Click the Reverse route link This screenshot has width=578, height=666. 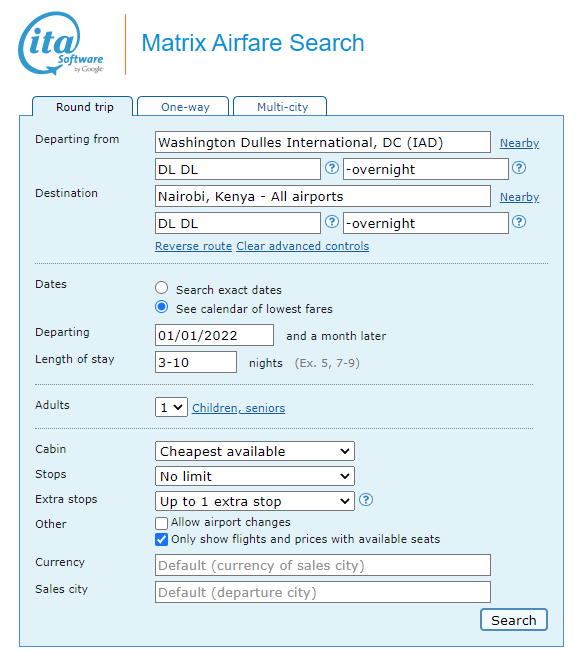[193, 246]
